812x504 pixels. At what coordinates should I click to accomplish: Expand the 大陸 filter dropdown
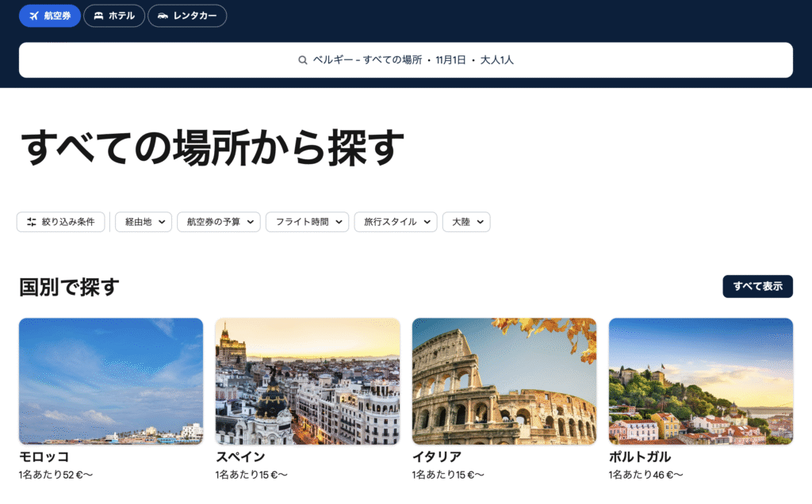[466, 222]
